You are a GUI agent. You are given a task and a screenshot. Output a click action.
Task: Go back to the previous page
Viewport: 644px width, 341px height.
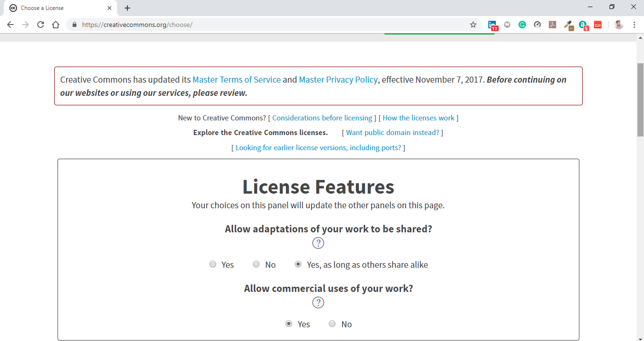[x=10, y=25]
